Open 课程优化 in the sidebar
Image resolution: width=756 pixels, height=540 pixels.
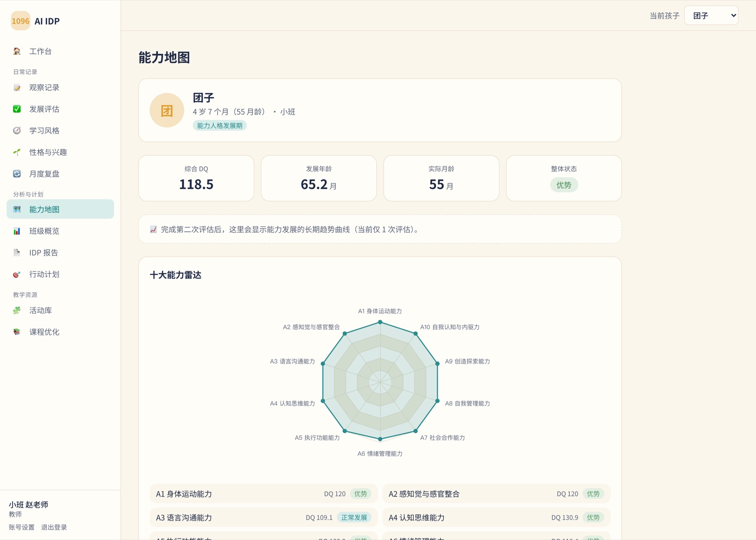[x=60, y=332]
